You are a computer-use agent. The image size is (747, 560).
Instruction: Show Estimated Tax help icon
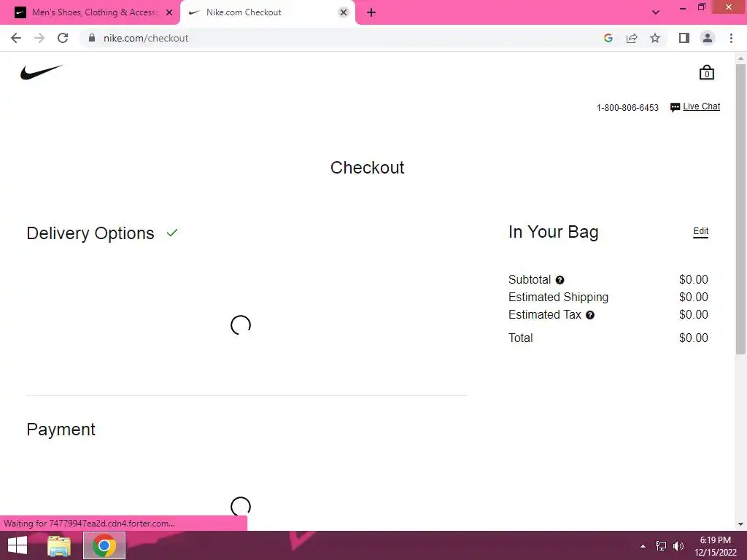589,315
